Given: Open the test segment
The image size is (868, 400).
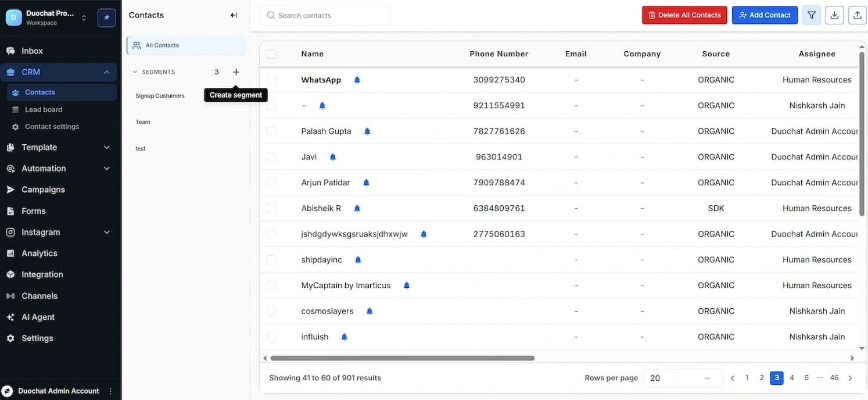Looking at the screenshot, I should point(141,149).
